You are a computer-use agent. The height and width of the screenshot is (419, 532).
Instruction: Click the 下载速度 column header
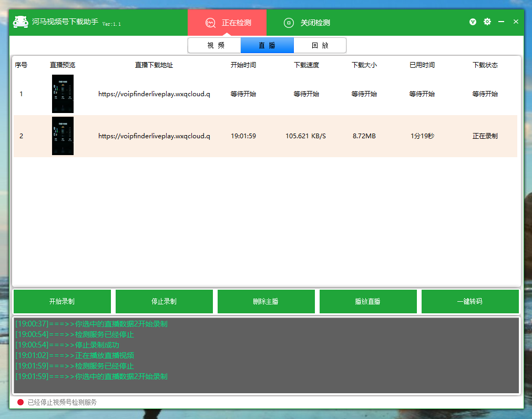(x=306, y=65)
